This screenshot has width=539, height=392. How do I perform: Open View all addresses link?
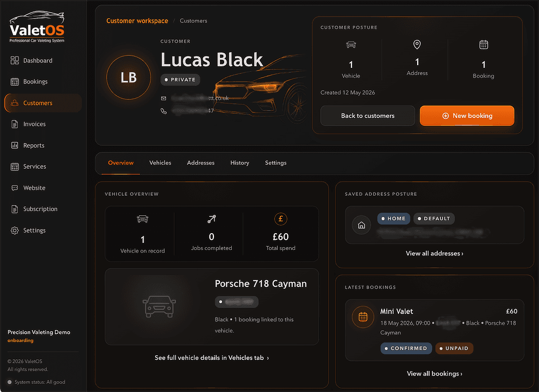pos(434,253)
